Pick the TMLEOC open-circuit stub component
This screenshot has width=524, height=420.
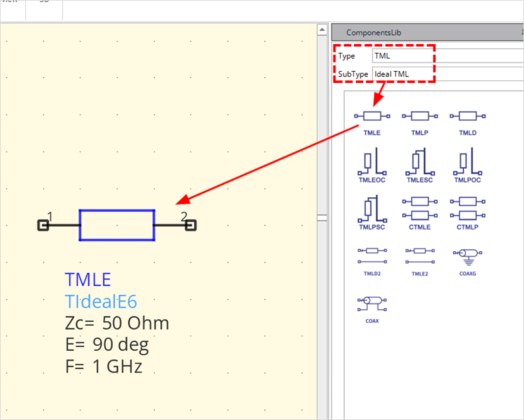(x=372, y=165)
